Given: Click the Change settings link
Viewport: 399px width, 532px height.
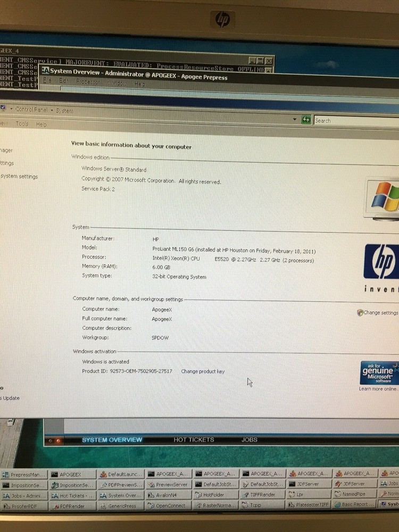Looking at the screenshot, I should pos(380,313).
